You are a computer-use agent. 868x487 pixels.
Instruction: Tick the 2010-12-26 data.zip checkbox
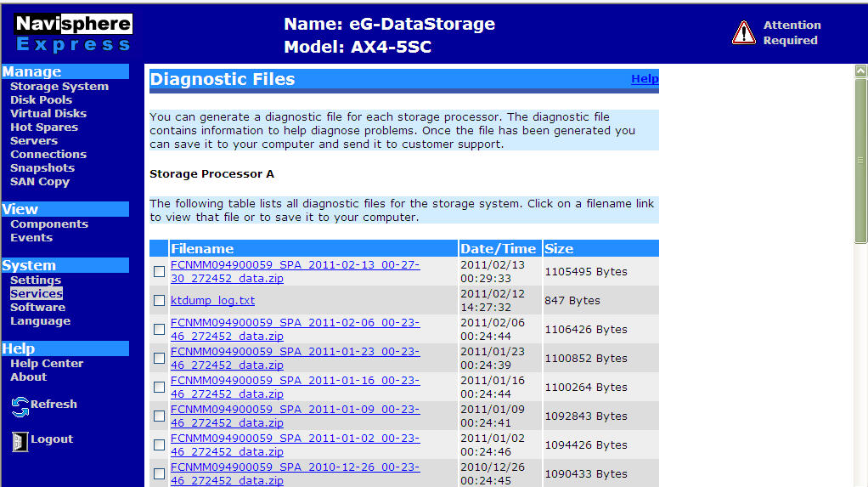(160, 473)
